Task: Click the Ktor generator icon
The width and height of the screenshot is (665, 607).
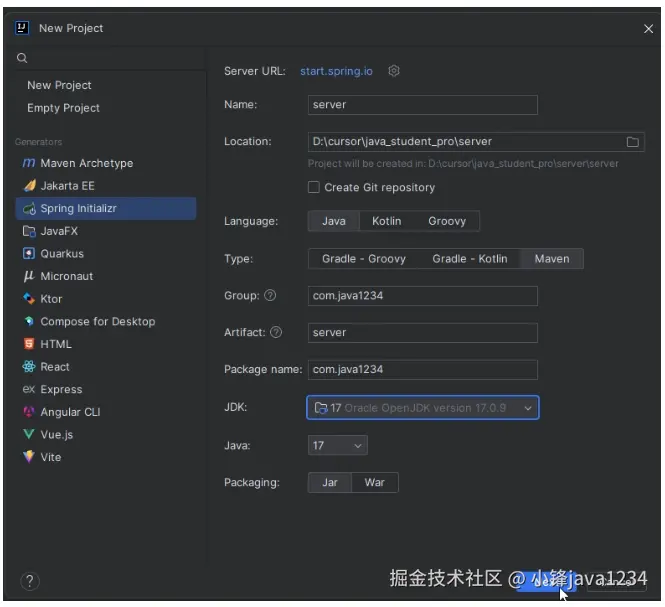Action: click(29, 299)
